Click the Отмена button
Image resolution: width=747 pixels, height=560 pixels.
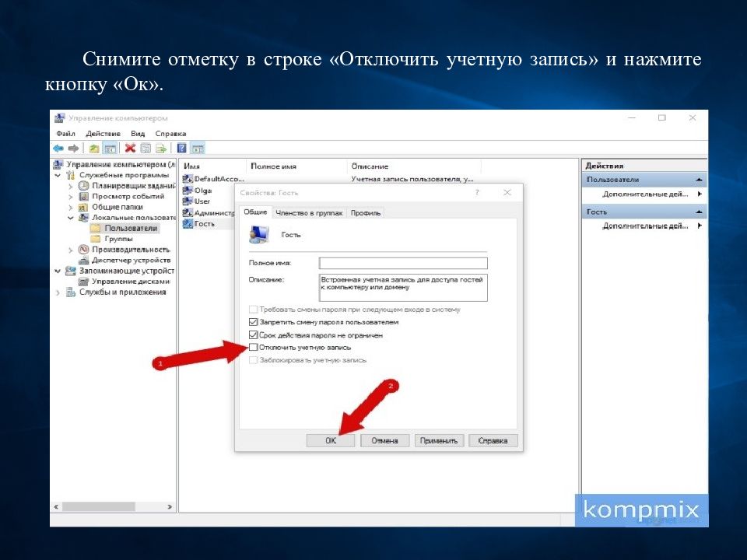[384, 440]
